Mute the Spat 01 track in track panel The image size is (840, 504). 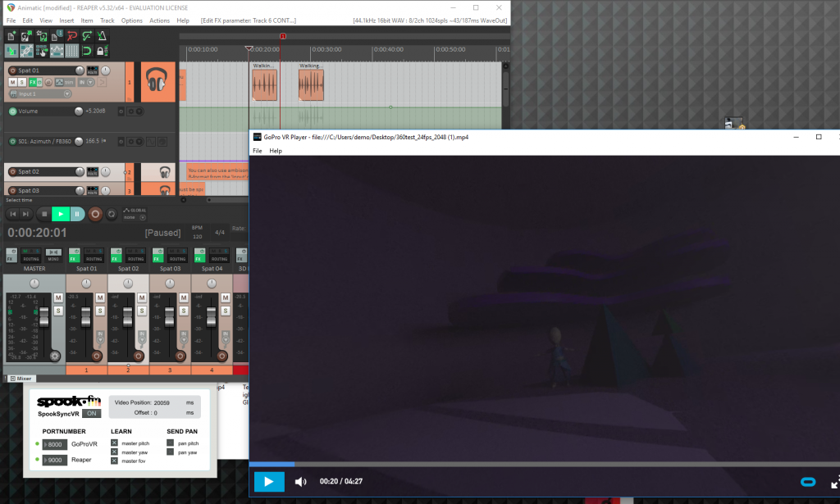pos(12,83)
